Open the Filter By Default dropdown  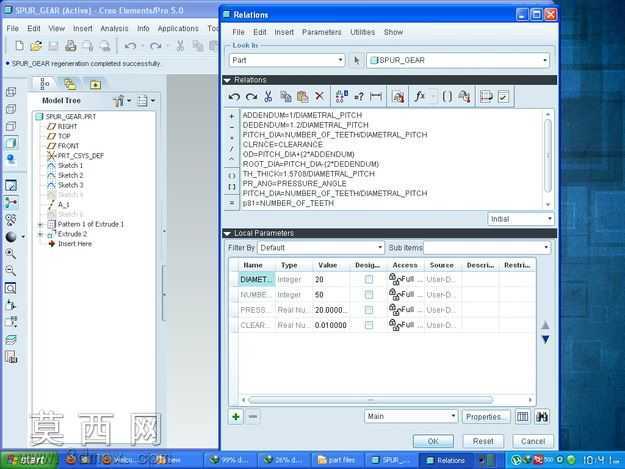321,247
